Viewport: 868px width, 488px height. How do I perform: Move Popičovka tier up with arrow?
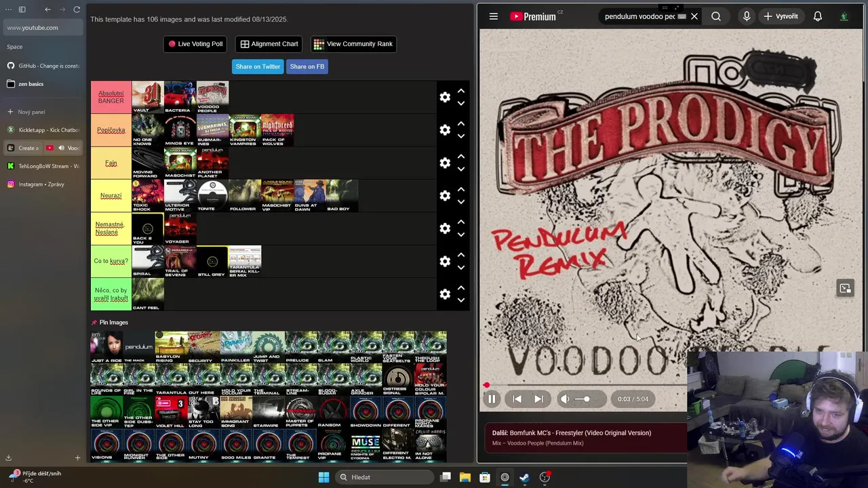point(461,123)
